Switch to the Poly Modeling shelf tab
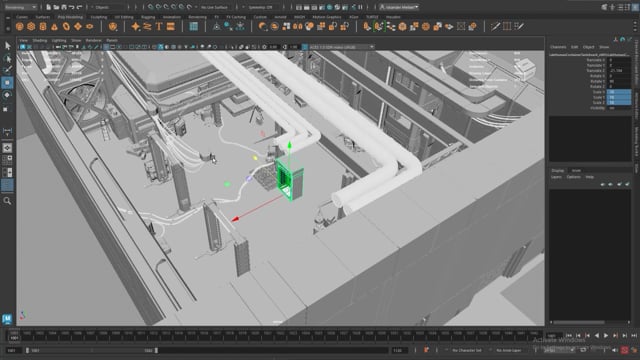Image resolution: width=640 pixels, height=360 pixels. (70, 17)
